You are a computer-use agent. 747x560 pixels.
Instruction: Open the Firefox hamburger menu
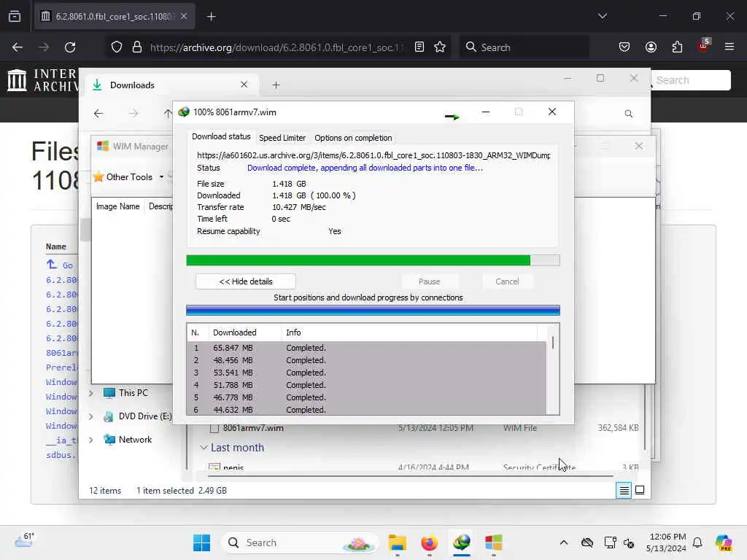(x=729, y=47)
